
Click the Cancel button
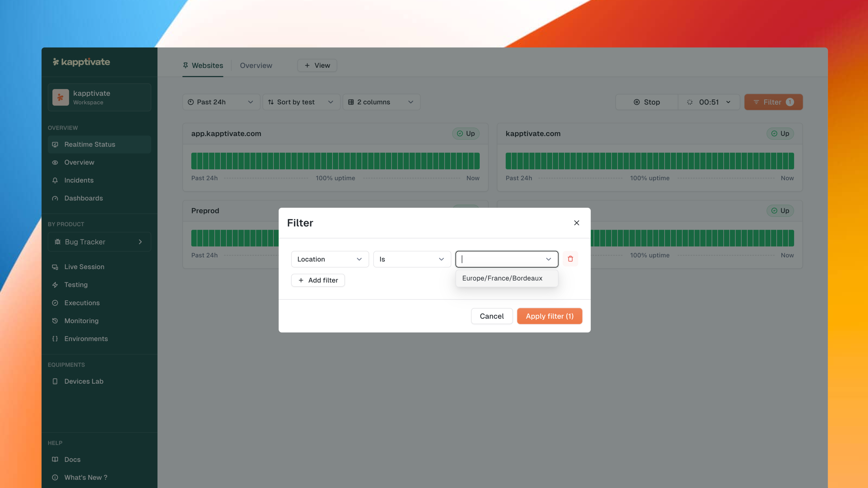(x=491, y=316)
